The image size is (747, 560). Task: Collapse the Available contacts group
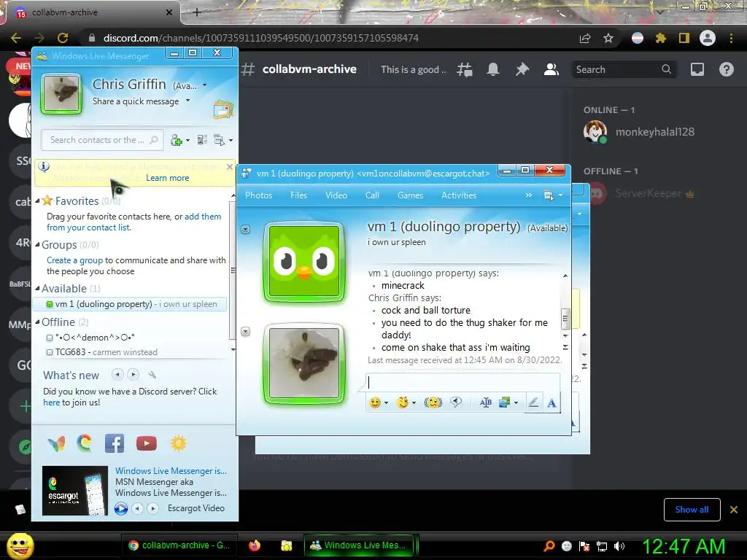[37, 289]
